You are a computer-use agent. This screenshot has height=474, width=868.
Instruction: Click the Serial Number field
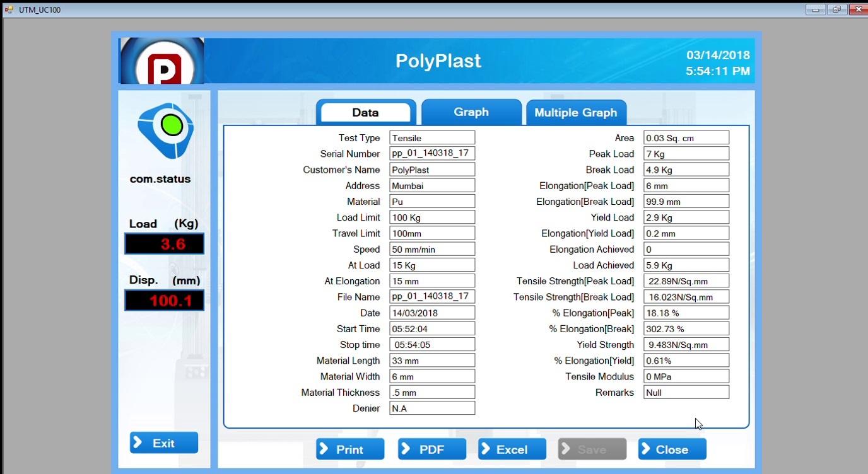pyautogui.click(x=432, y=154)
